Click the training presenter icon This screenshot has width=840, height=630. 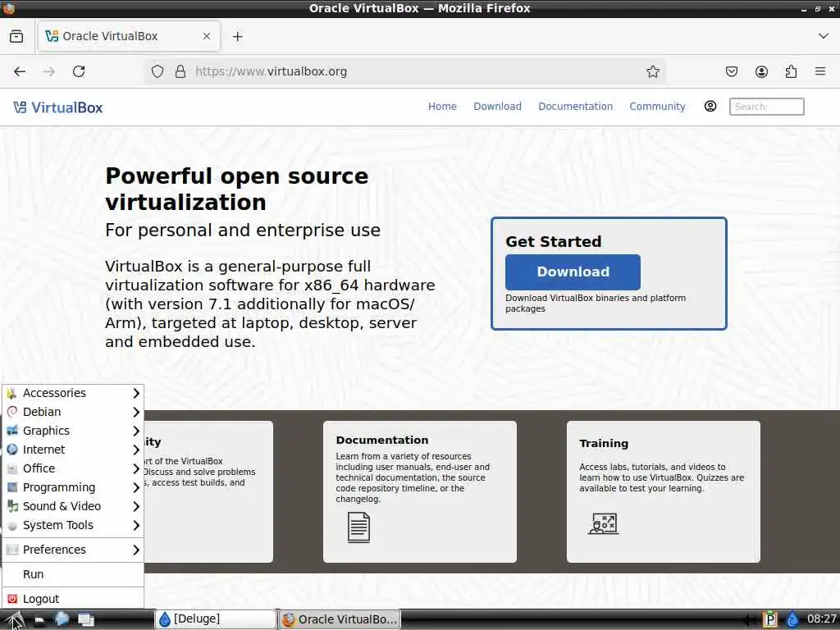pos(603,523)
